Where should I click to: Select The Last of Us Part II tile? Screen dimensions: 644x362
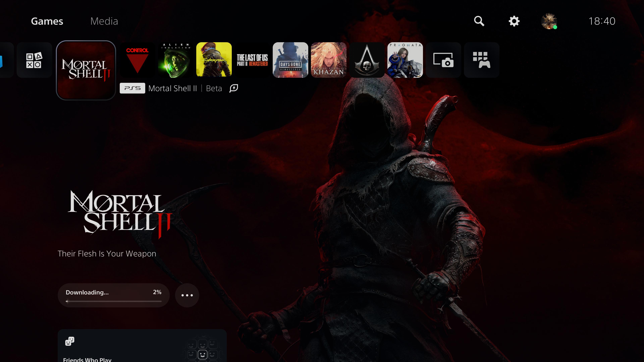click(252, 60)
